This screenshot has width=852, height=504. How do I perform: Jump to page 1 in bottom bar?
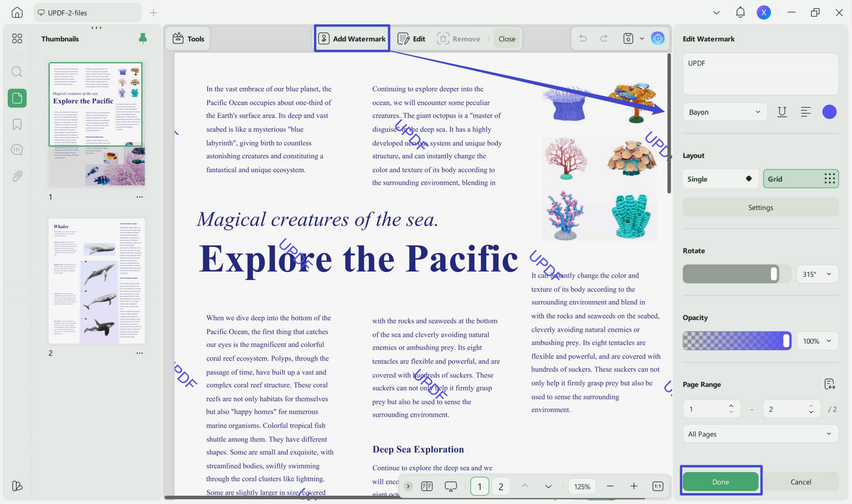click(479, 486)
